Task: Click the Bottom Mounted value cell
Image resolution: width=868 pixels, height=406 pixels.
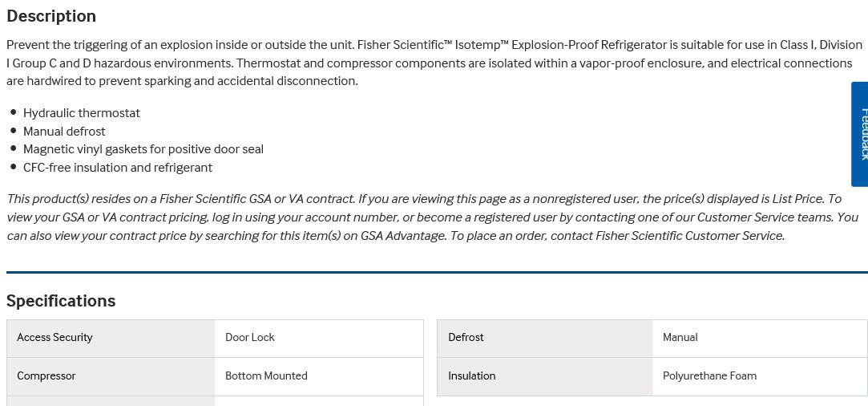Action: [266, 376]
